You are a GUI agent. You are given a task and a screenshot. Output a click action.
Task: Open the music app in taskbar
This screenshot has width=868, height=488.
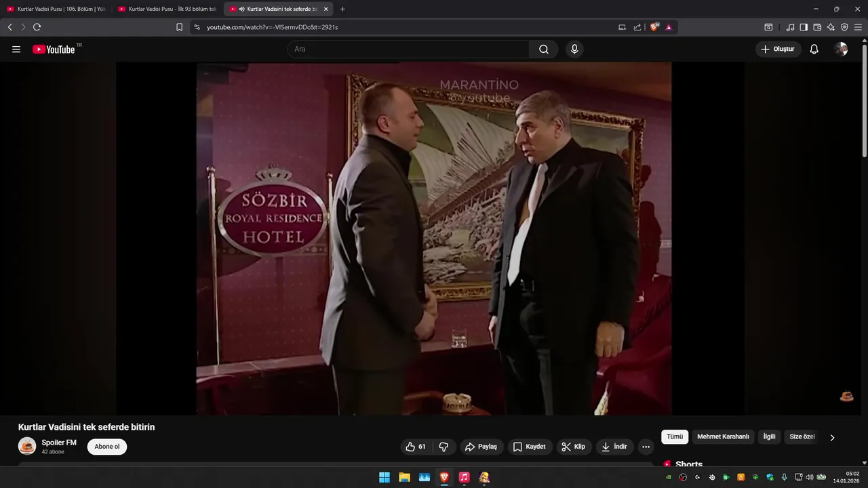pos(464,477)
